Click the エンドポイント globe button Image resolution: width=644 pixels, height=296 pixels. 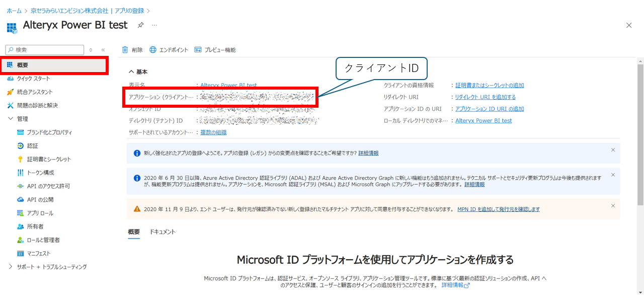pyautogui.click(x=169, y=50)
